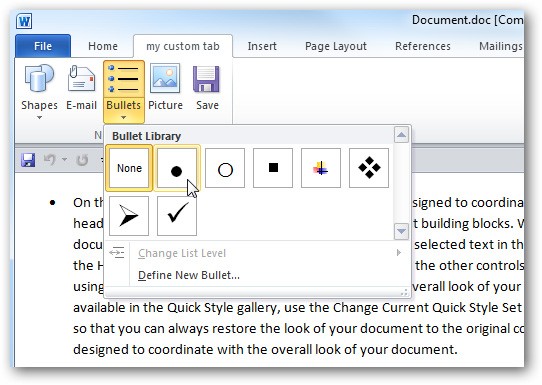Click the text line starting 'available in the Quick Style'
This screenshot has height=385, width=542.
click(298, 307)
